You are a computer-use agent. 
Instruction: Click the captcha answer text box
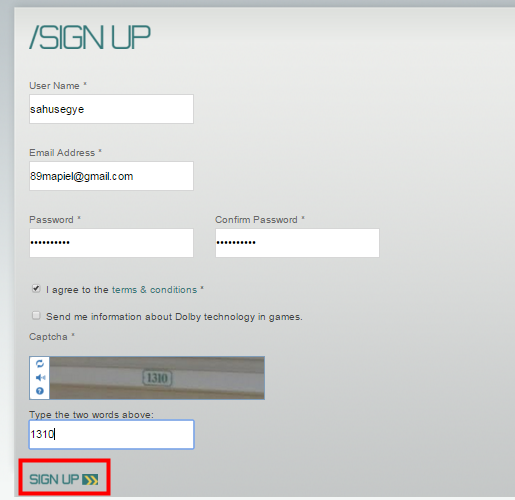click(x=111, y=434)
